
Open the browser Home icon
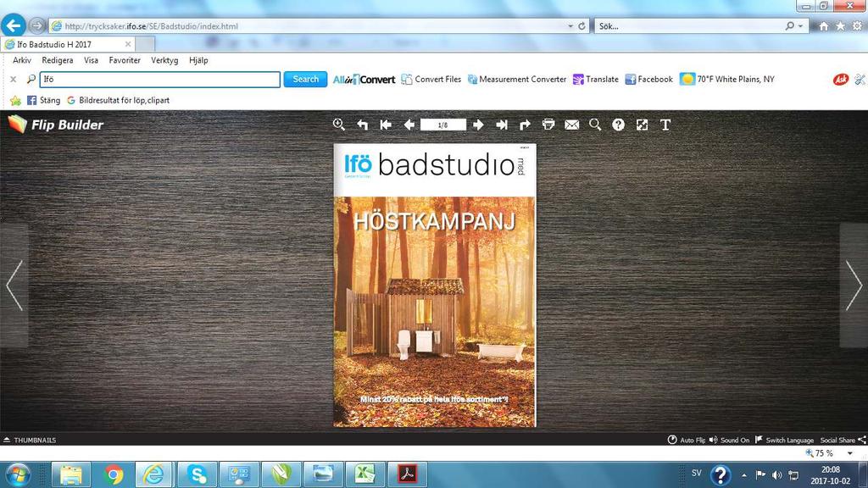824,26
